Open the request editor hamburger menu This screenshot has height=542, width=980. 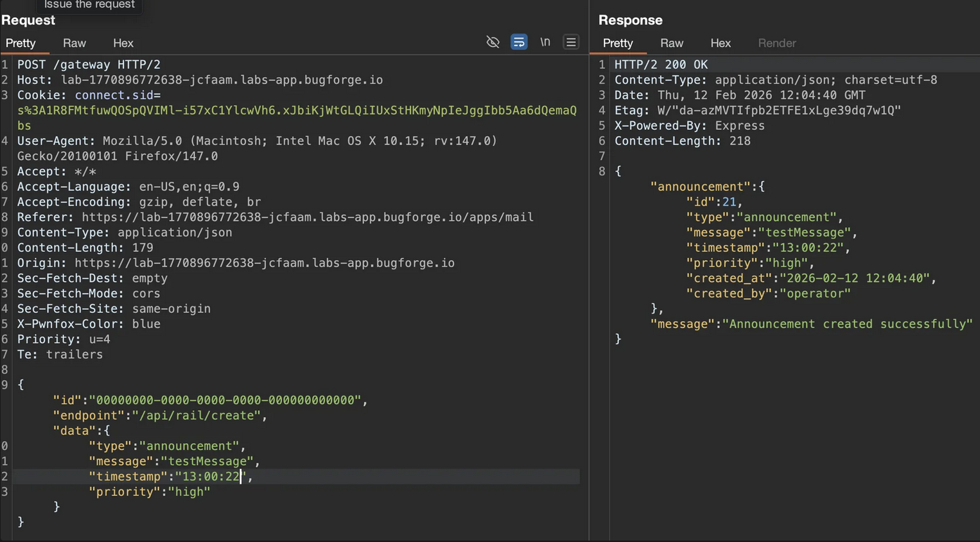pyautogui.click(x=571, y=42)
